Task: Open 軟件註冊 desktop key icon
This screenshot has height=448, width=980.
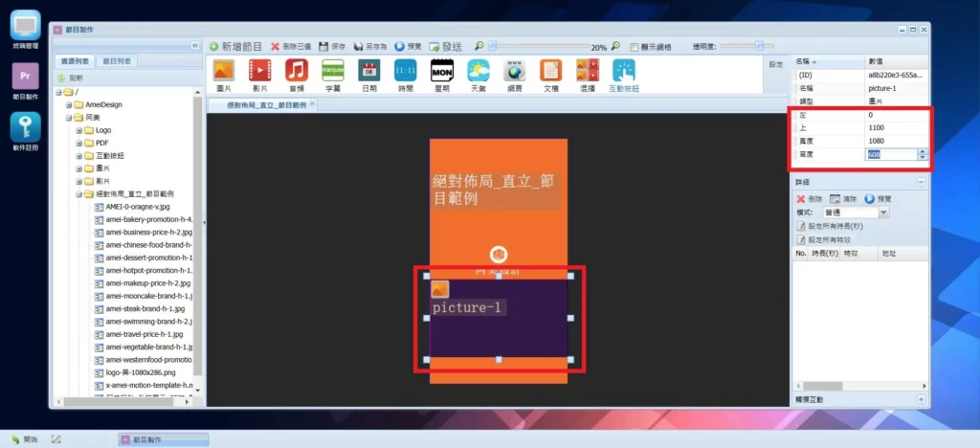Action: [25, 128]
